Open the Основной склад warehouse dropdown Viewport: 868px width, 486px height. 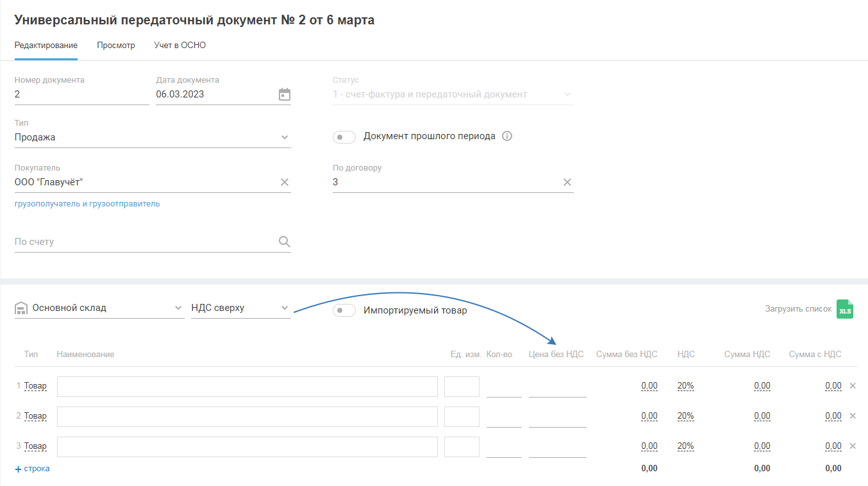coord(178,308)
